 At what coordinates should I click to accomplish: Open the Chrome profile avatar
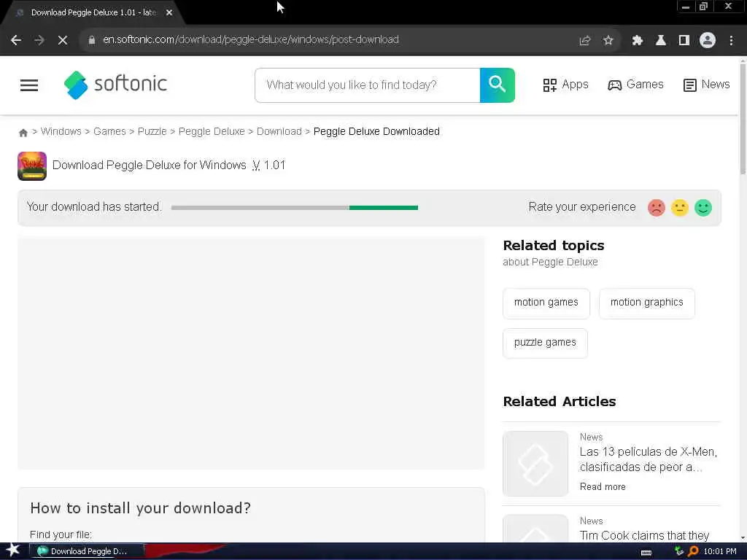coord(708,40)
